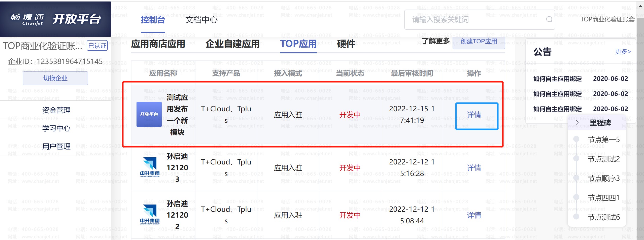Select the 企业自建应用 tab
This screenshot has height=240, width=644.
click(232, 44)
